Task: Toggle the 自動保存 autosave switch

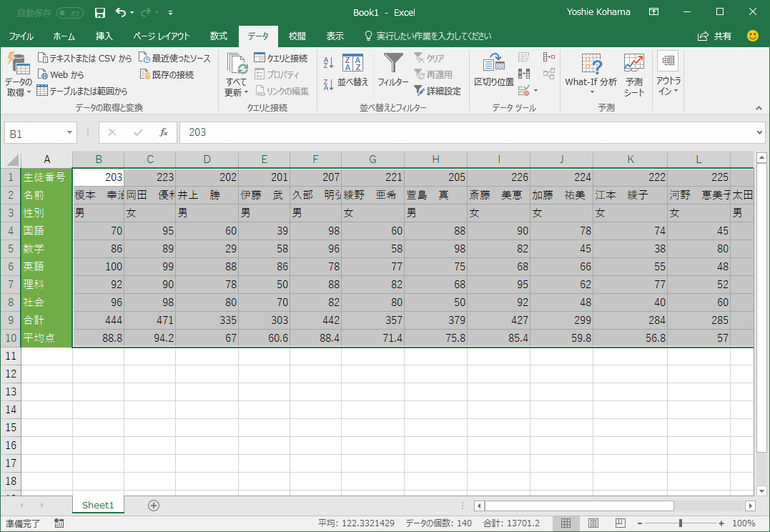Action: point(69,13)
